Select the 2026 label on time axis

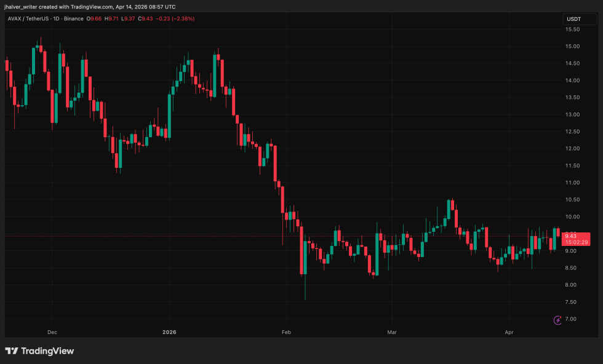click(x=169, y=332)
